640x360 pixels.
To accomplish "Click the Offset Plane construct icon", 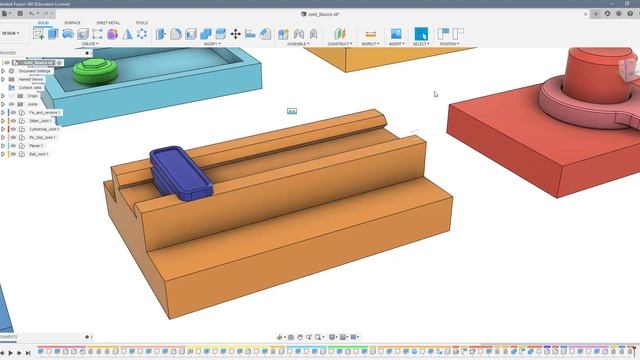I will pos(340,34).
